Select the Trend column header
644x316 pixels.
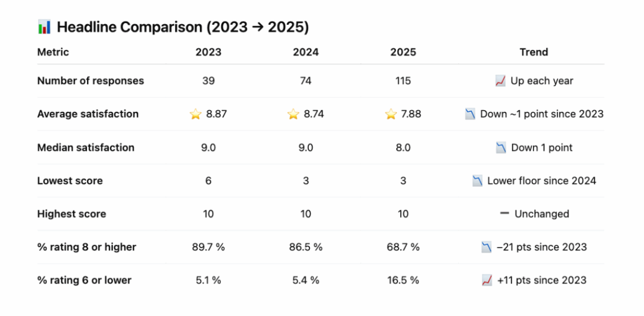click(x=533, y=52)
